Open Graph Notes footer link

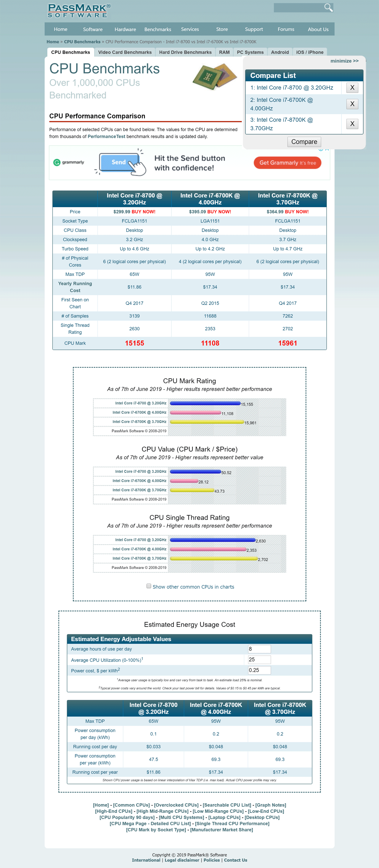[x=271, y=805]
